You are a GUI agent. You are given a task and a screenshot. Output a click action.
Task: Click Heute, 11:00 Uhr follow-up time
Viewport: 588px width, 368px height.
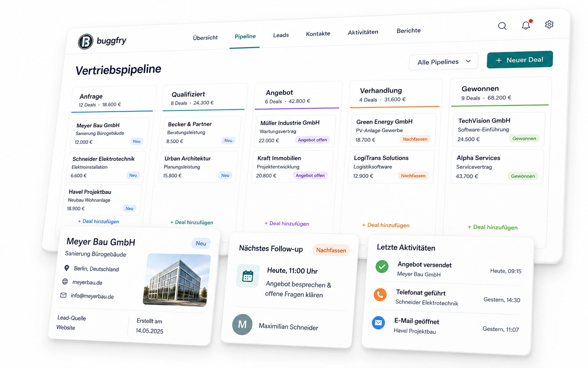293,271
